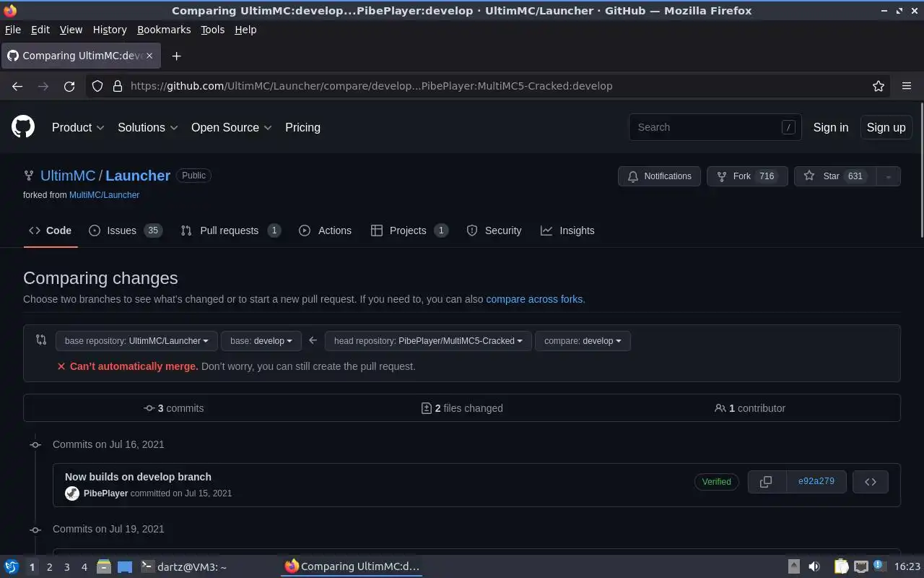924x578 pixels.
Task: Switch to the Actions tab
Action: (325, 230)
